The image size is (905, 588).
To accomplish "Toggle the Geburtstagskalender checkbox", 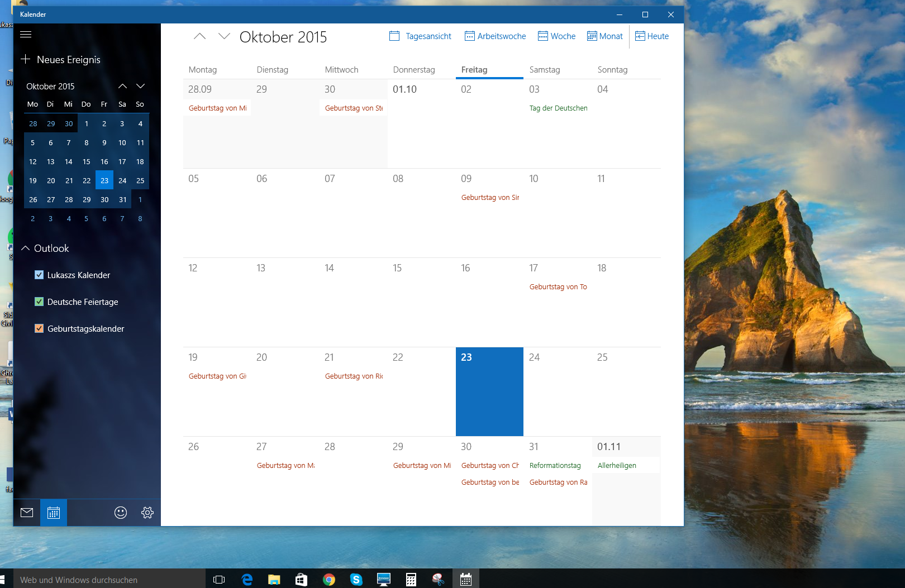I will tap(39, 328).
